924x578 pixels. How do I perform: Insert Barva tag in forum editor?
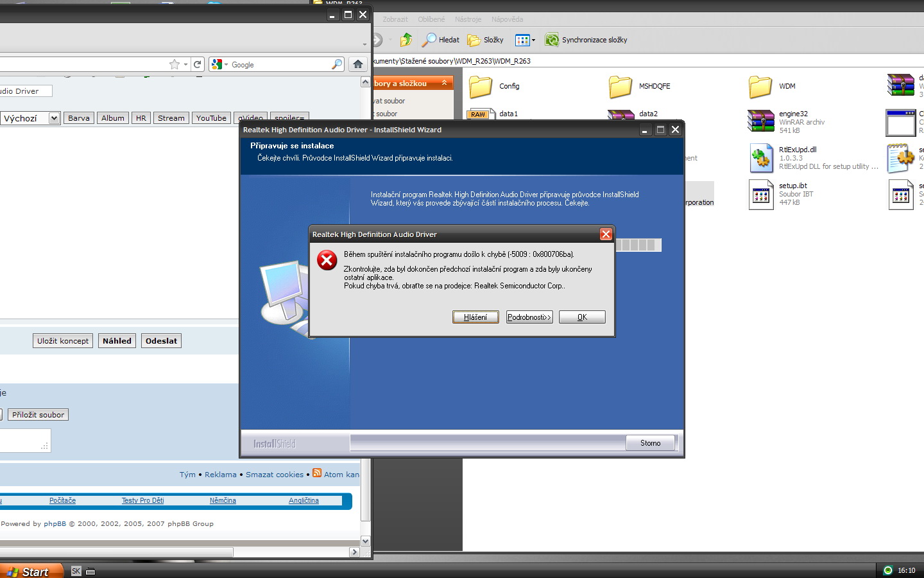point(79,118)
